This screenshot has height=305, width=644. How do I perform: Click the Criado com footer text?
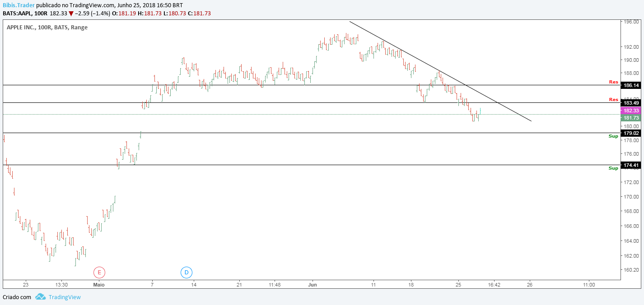17,297
